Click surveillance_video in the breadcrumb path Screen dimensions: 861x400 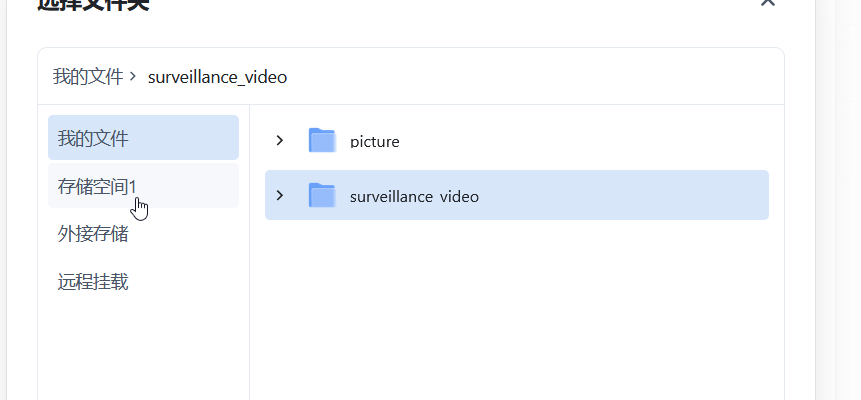point(217,77)
